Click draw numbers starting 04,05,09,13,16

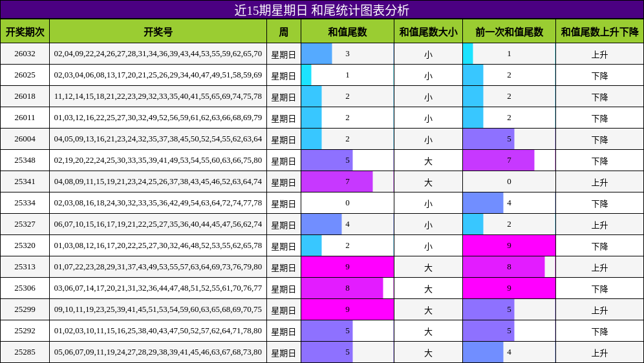click(158, 139)
